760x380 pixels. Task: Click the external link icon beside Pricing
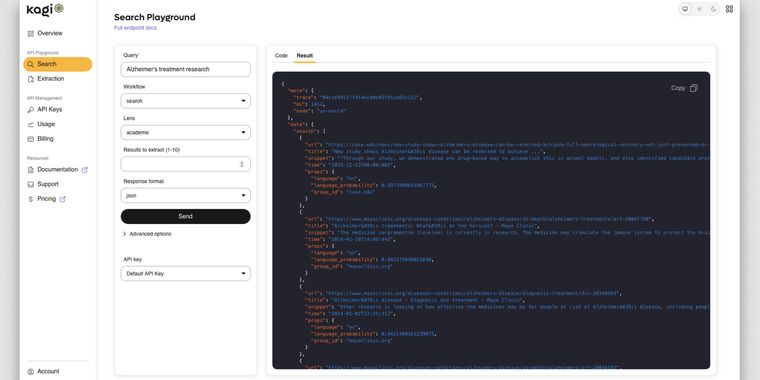point(62,199)
